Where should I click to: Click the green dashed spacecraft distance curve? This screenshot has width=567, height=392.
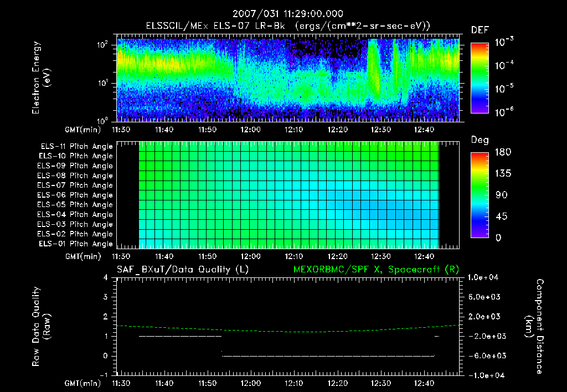[x=288, y=331]
